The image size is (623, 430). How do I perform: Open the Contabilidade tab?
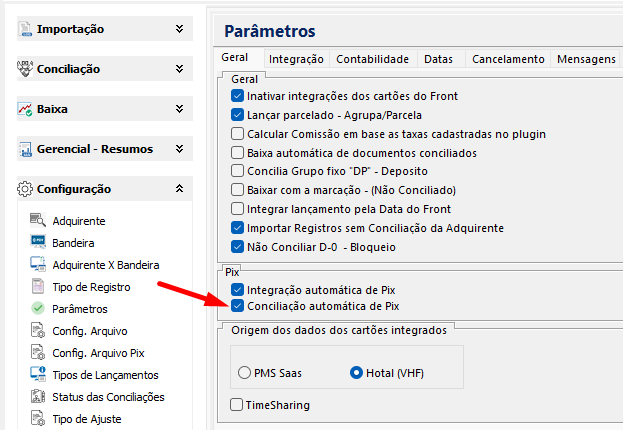click(x=372, y=59)
